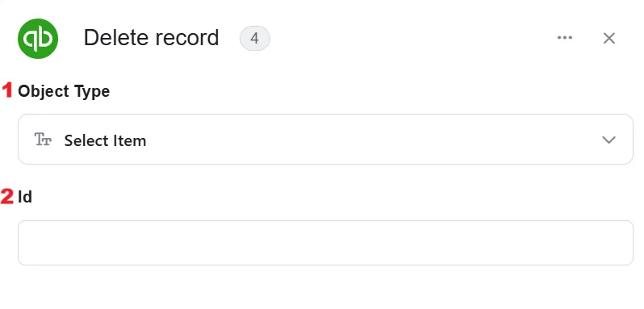
Task: Click the Object Type field label
Action: [64, 91]
